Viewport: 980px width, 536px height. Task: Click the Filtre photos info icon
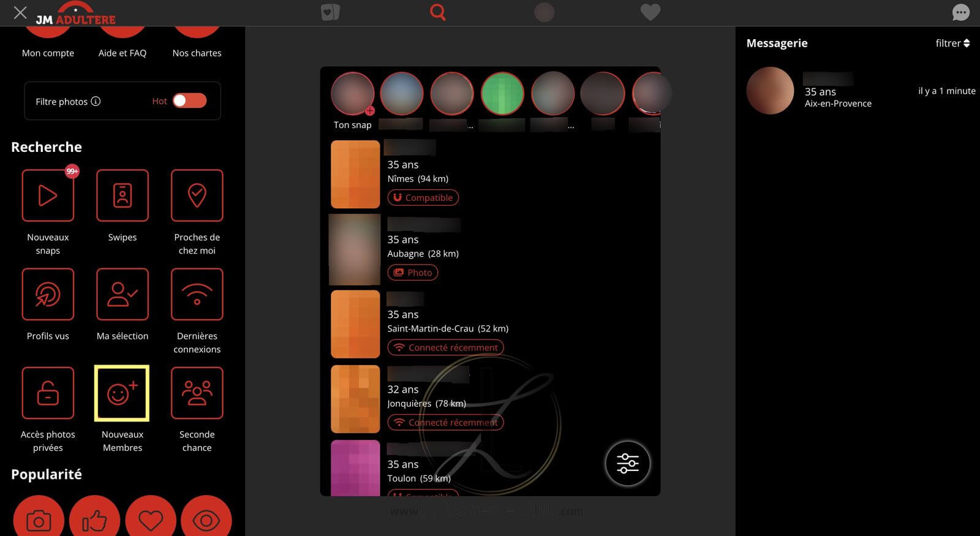pyautogui.click(x=96, y=101)
